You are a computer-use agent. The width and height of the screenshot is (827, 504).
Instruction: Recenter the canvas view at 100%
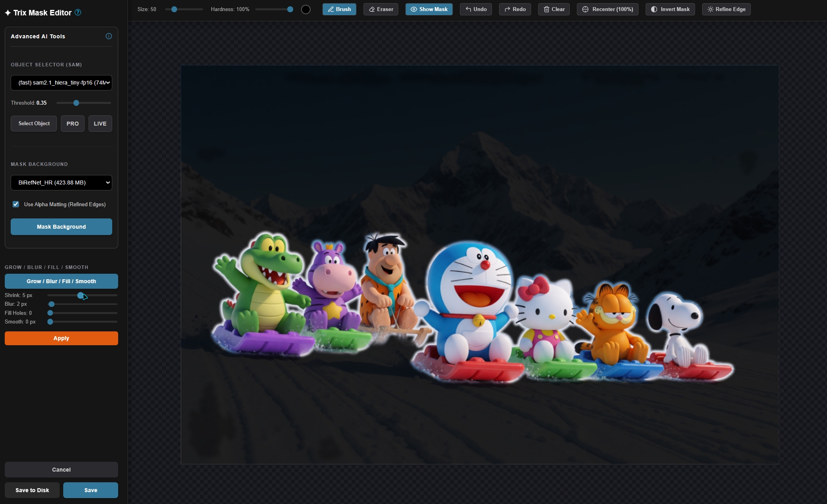coord(608,9)
